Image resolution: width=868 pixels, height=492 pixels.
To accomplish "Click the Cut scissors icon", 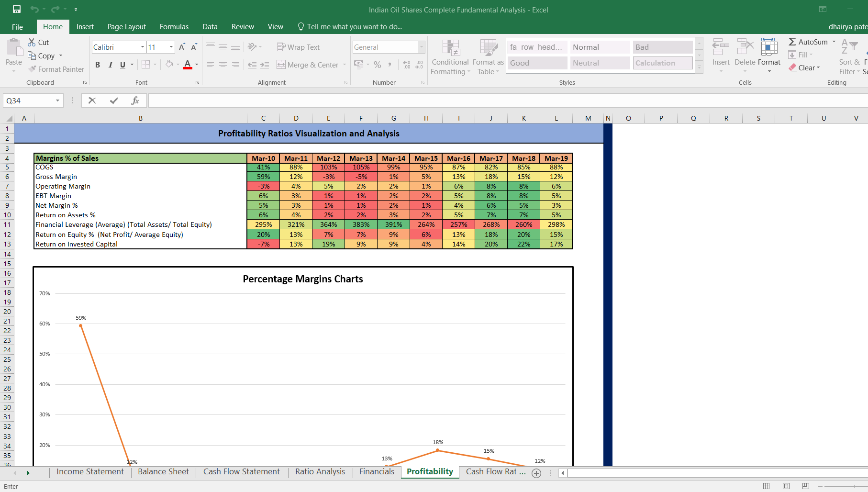I will pos(32,42).
